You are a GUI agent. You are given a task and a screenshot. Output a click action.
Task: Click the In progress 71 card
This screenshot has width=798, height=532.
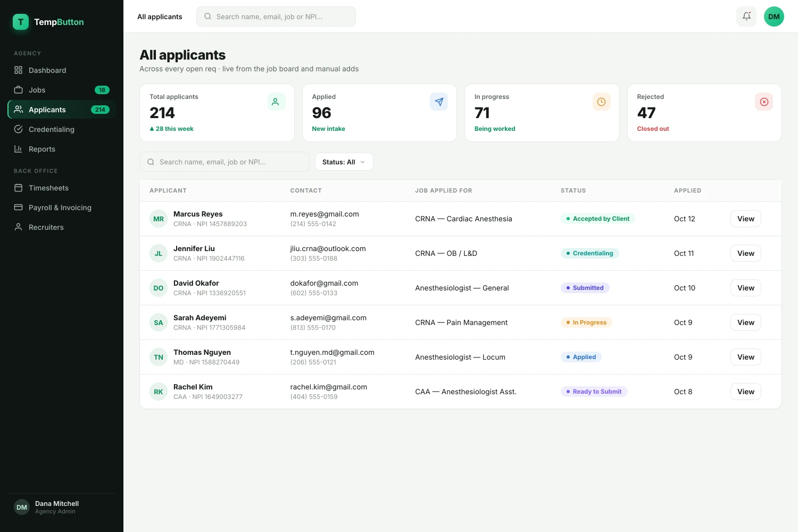[542, 113]
